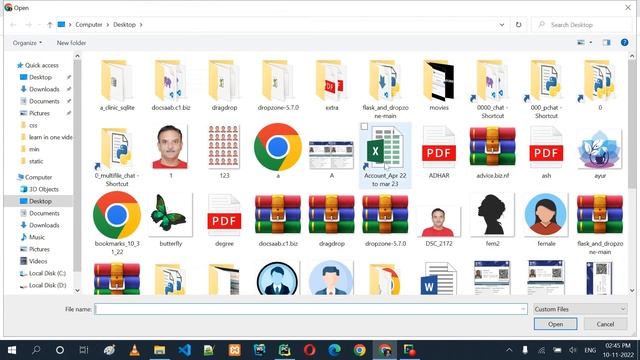Click the File name input field
Viewport: 640px width, 360px height.
[x=311, y=309]
